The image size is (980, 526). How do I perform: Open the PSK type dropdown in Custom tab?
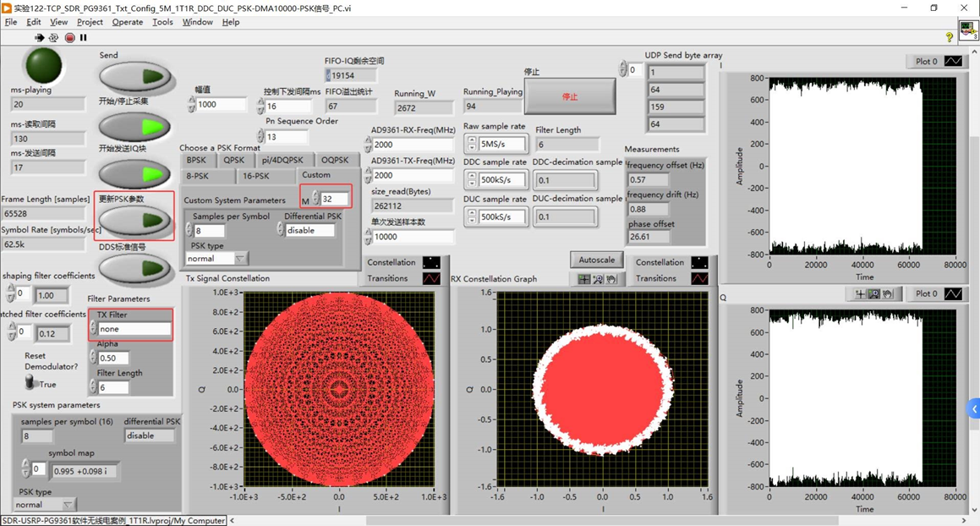pos(240,258)
